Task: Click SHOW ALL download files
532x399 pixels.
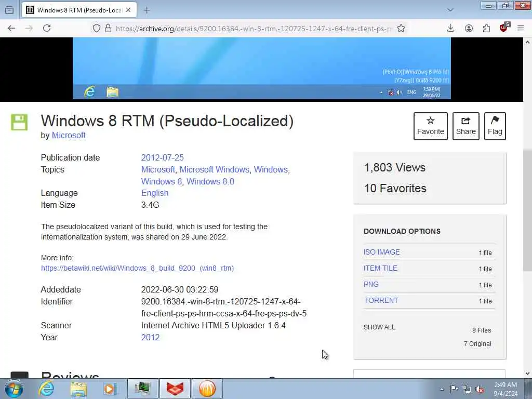Action: pos(379,327)
